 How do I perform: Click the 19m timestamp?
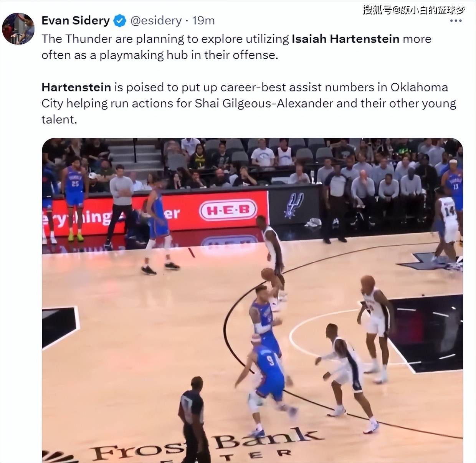[x=203, y=20]
